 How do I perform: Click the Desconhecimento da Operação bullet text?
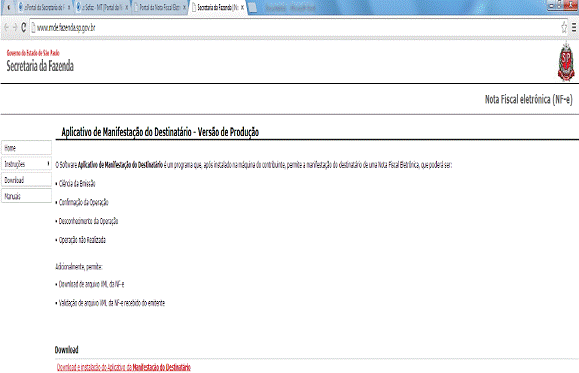(x=88, y=221)
